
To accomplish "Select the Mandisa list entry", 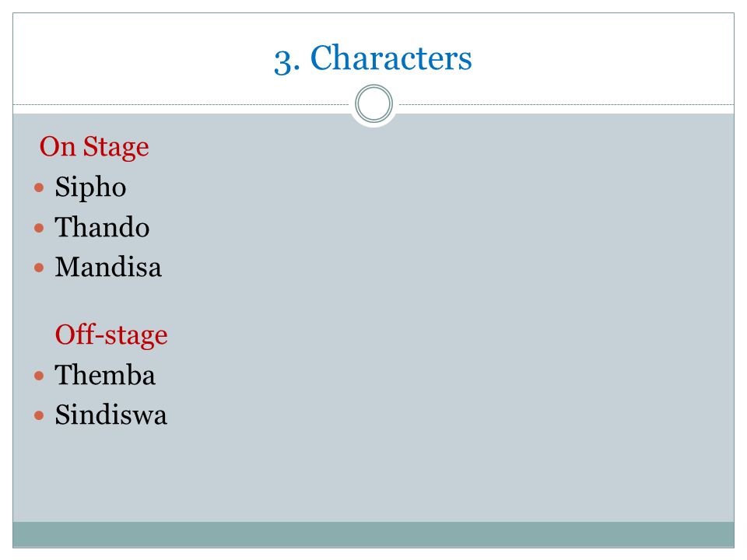I will tap(108, 267).
